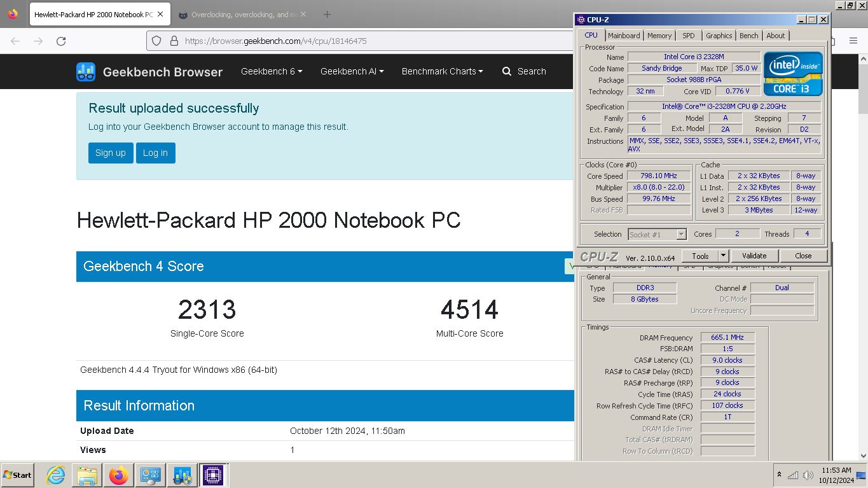Close the Overclocking tab
868x488 pixels.
(x=303, y=14)
